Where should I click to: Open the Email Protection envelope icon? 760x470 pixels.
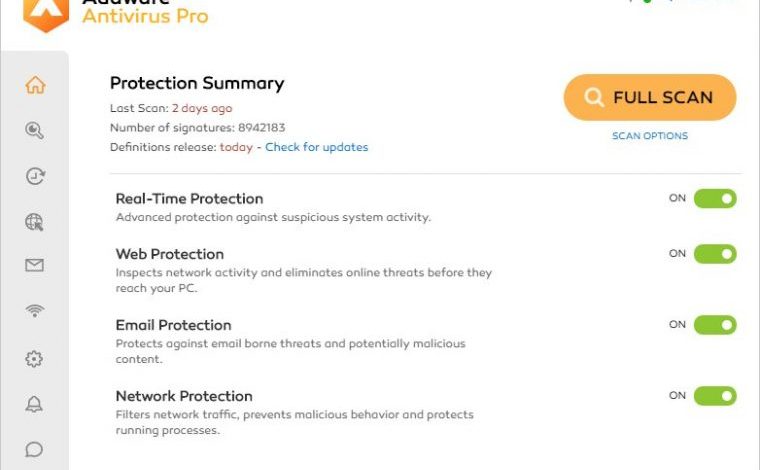(x=34, y=265)
